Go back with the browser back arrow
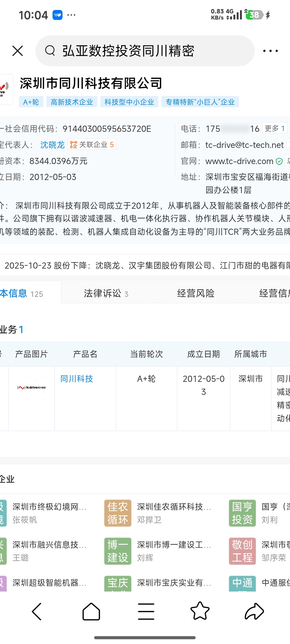The image size is (290, 644). [37, 611]
